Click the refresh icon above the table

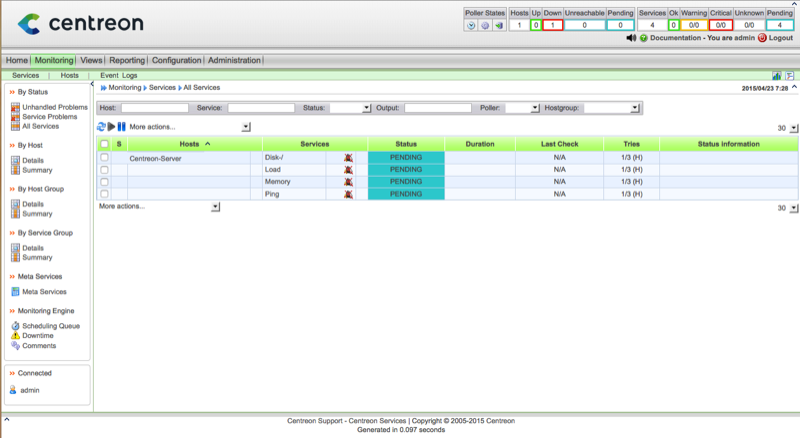[x=101, y=127]
